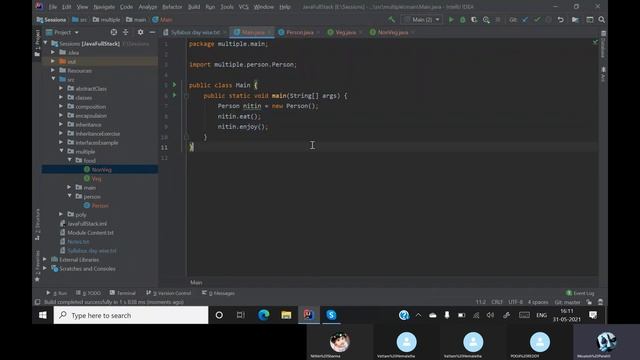The width and height of the screenshot is (640, 360).
Task: Open Skype from taskbar
Action: [331, 315]
